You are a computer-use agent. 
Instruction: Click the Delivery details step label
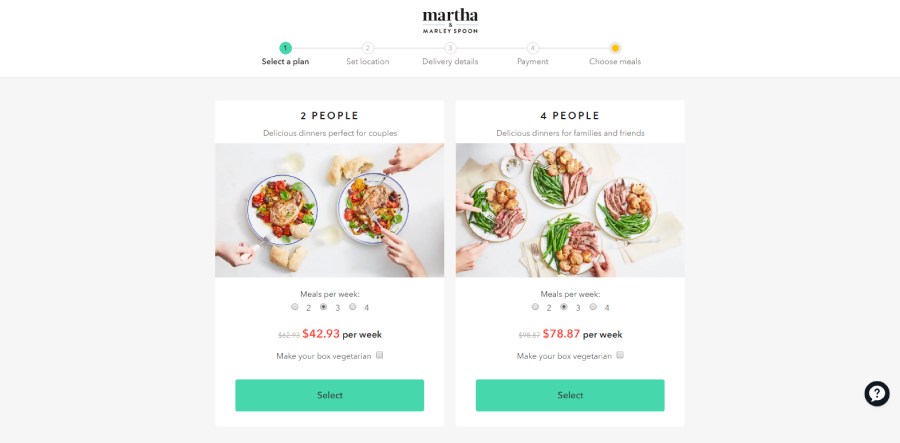click(450, 61)
